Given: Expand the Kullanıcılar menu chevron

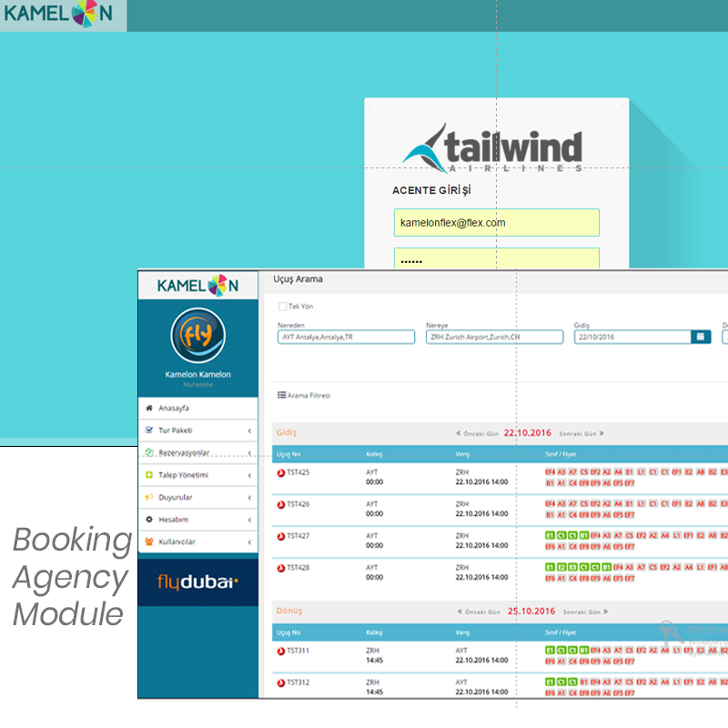Looking at the screenshot, I should click(249, 542).
